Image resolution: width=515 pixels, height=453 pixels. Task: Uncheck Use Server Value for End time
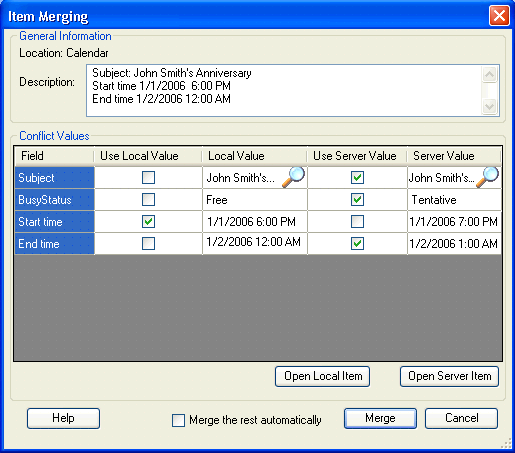[357, 244]
